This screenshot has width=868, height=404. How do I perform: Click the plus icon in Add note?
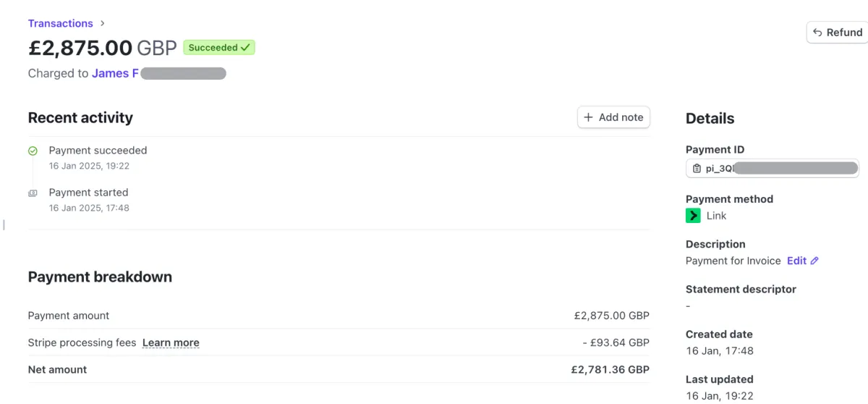pos(588,117)
